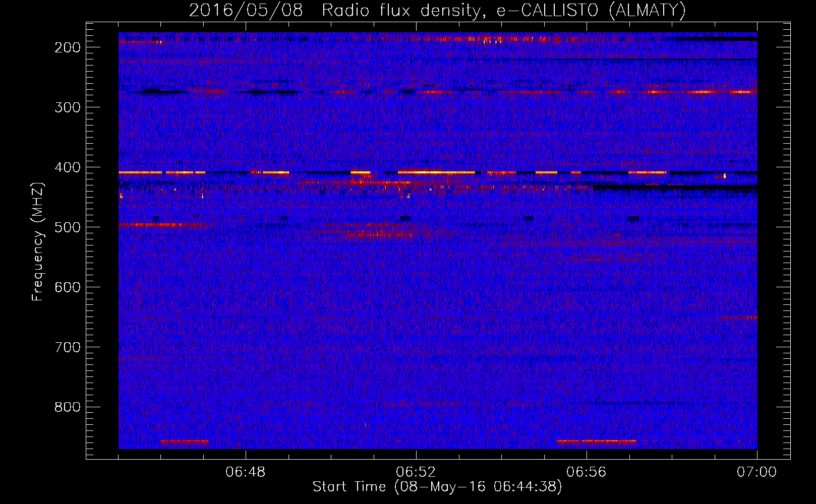Click the 800 frequency tick label
Viewport: 816px width, 504px height.
click(x=67, y=407)
